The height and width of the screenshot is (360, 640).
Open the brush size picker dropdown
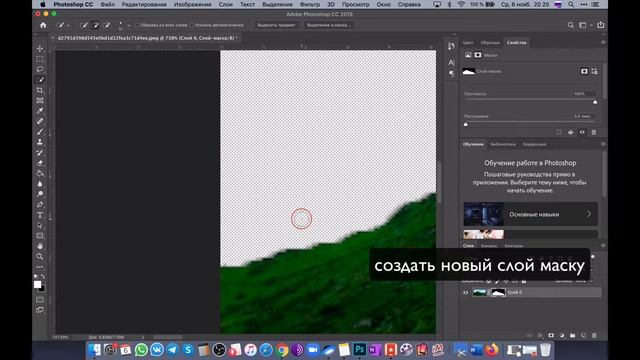pyautogui.click(x=129, y=26)
